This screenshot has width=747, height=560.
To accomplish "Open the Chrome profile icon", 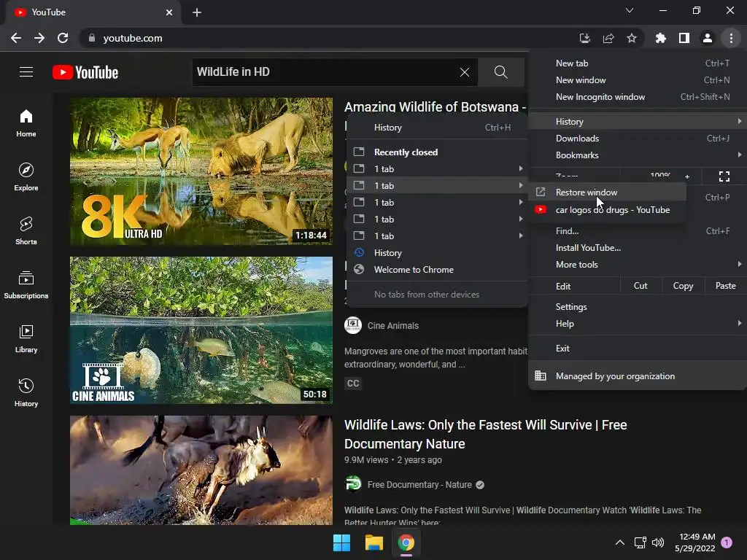I will [x=708, y=38].
